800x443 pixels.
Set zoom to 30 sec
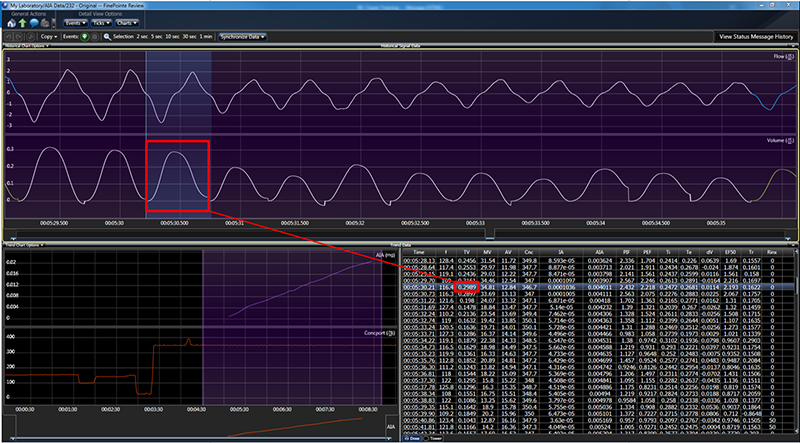[x=189, y=37]
